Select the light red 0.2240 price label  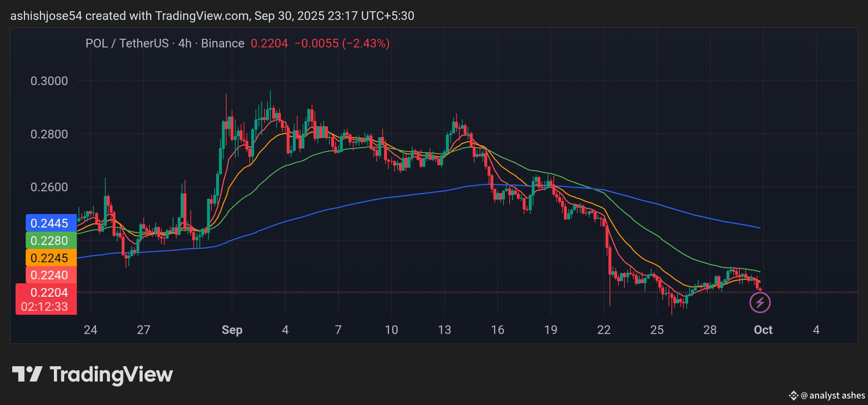(51, 275)
